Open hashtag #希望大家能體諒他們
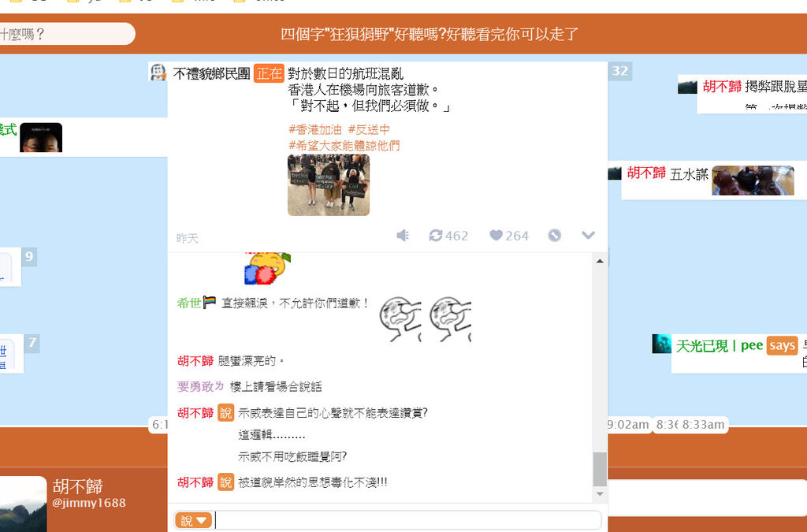This screenshot has width=807, height=532. tap(344, 146)
